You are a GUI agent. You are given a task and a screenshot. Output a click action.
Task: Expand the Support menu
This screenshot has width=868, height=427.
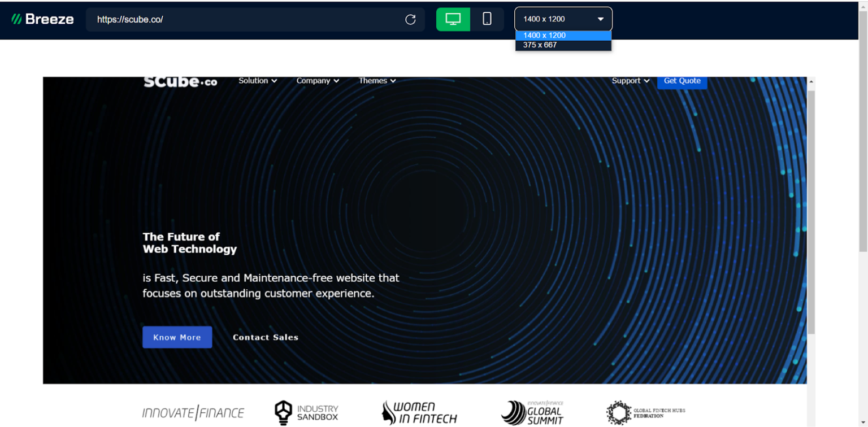(x=631, y=81)
